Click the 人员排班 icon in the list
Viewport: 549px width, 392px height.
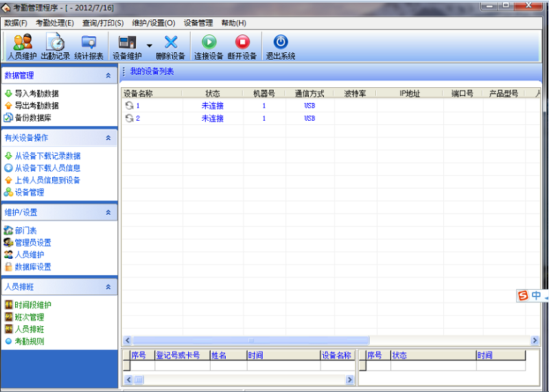(x=9, y=329)
